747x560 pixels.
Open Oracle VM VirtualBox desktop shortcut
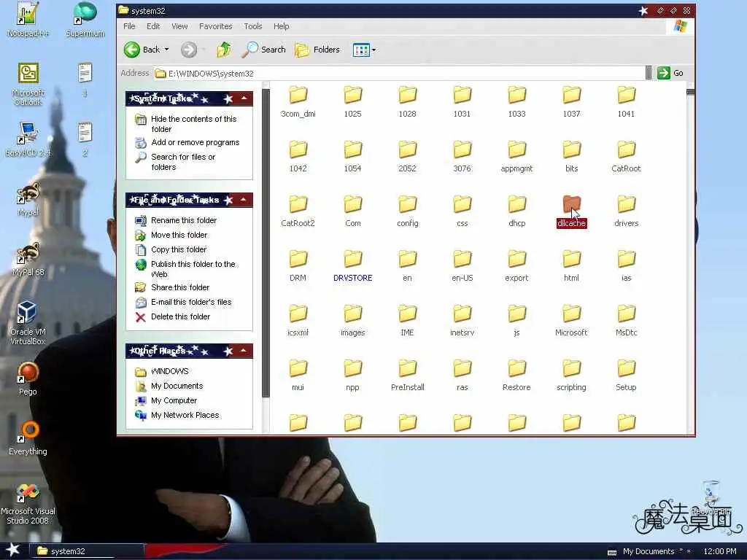point(28,323)
